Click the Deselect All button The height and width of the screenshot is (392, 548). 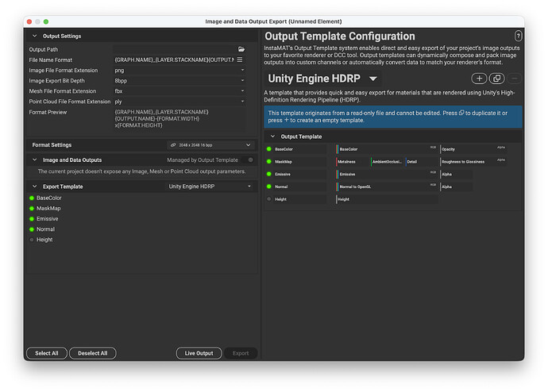93,353
